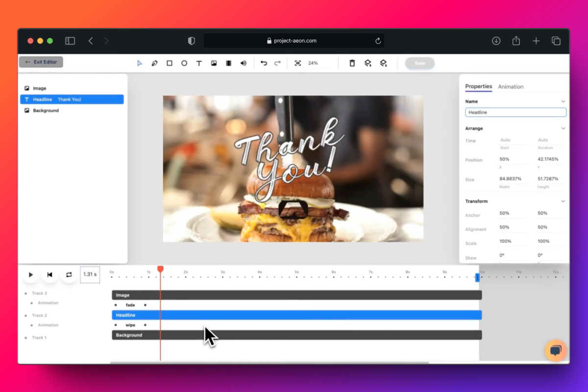Undo the last action
588x392 pixels.
tap(264, 63)
